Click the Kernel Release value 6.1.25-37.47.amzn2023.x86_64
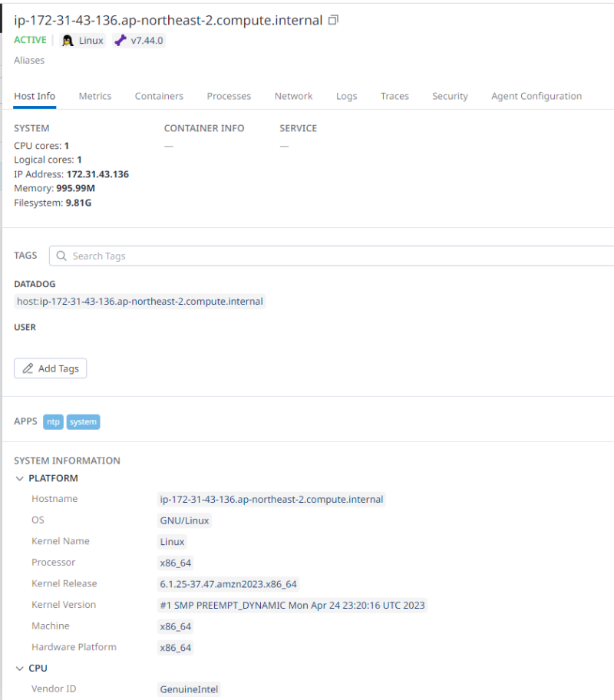The width and height of the screenshot is (614, 700). (x=228, y=584)
